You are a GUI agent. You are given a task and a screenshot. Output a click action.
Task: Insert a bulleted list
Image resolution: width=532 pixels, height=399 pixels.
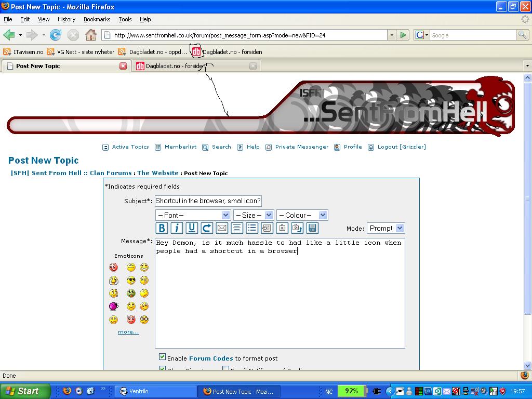[252, 228]
